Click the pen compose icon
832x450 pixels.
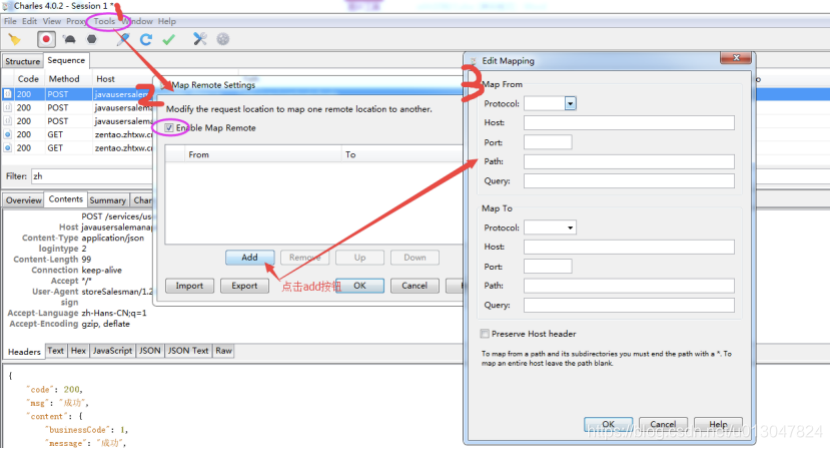[x=123, y=39]
